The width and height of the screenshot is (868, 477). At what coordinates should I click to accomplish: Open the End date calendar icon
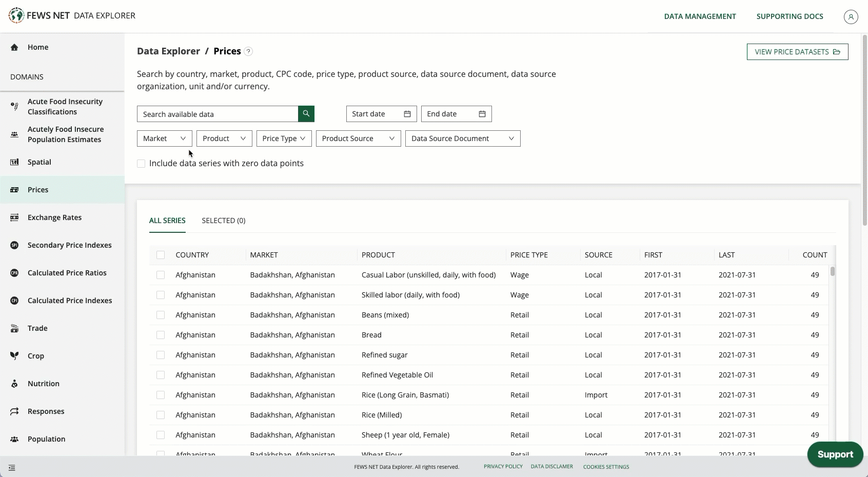point(482,114)
